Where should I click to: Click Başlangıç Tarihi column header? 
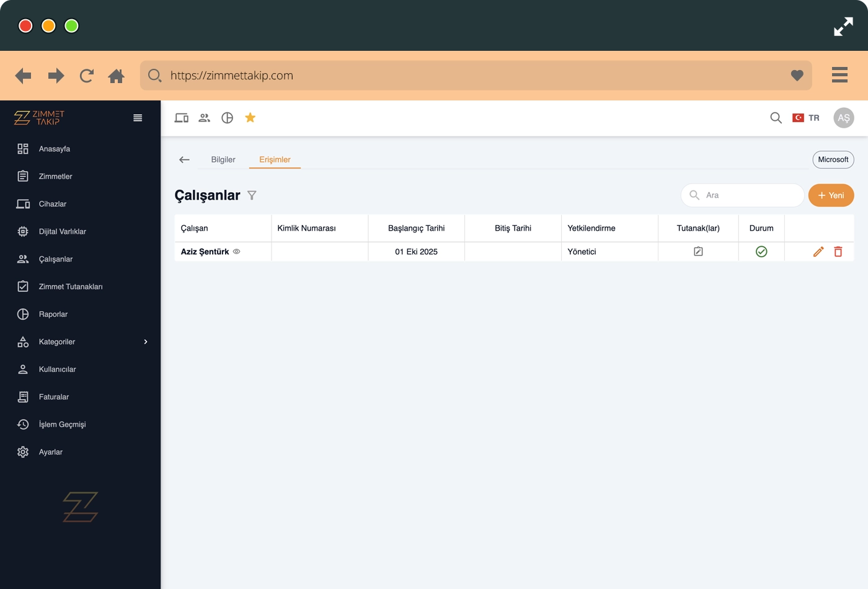[417, 228]
